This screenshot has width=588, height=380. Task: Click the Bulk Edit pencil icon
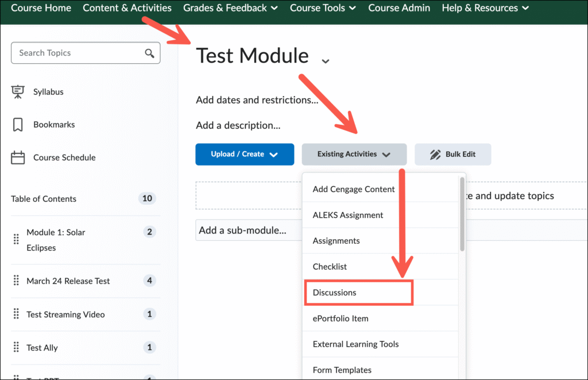(435, 154)
